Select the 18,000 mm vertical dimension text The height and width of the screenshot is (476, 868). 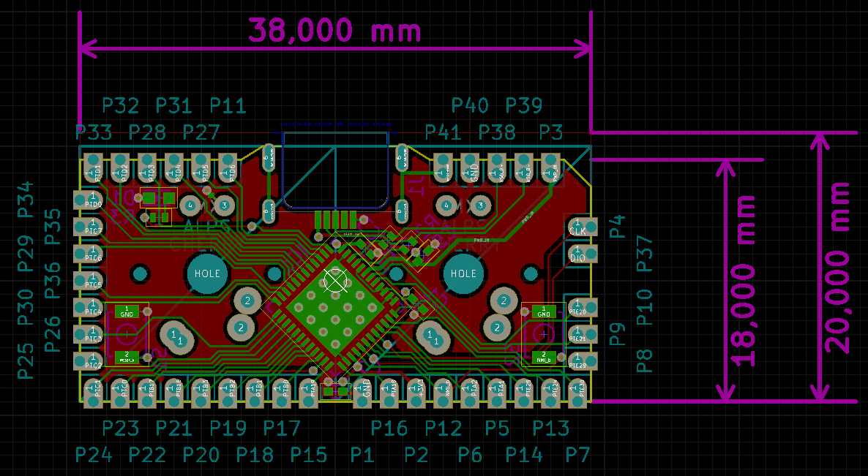(744, 280)
